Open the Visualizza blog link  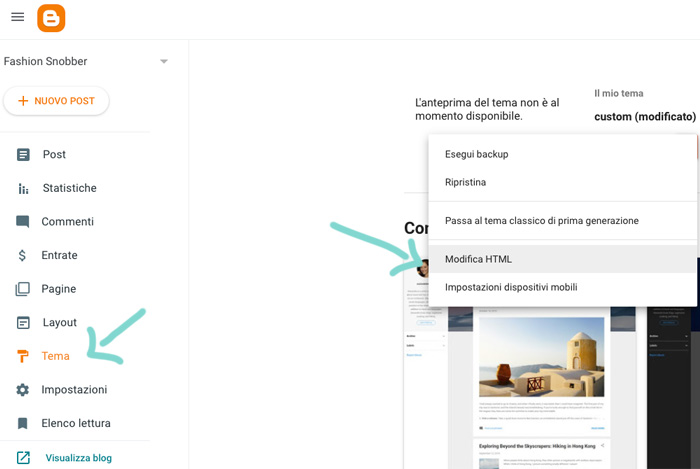(x=79, y=458)
